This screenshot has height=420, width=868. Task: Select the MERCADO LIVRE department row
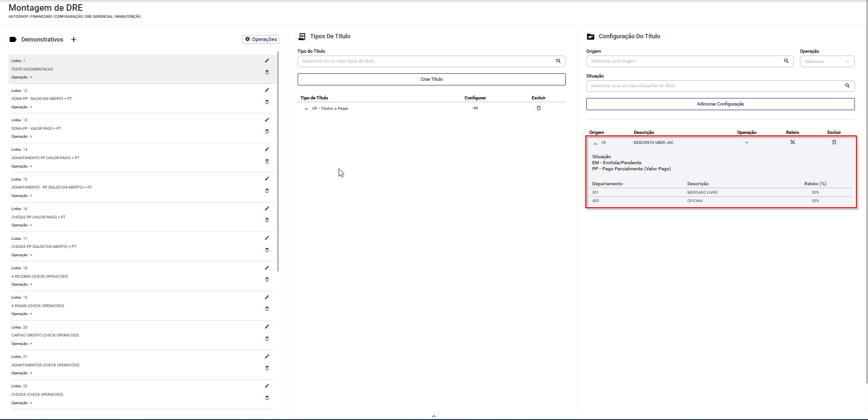click(720, 192)
